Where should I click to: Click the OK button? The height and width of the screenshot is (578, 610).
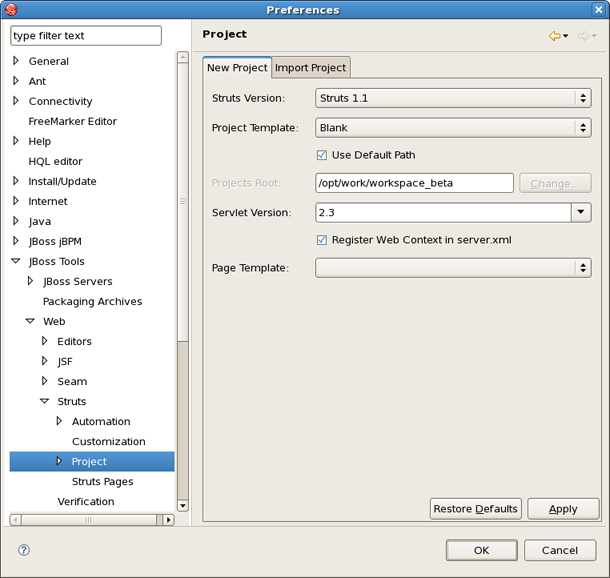point(481,550)
